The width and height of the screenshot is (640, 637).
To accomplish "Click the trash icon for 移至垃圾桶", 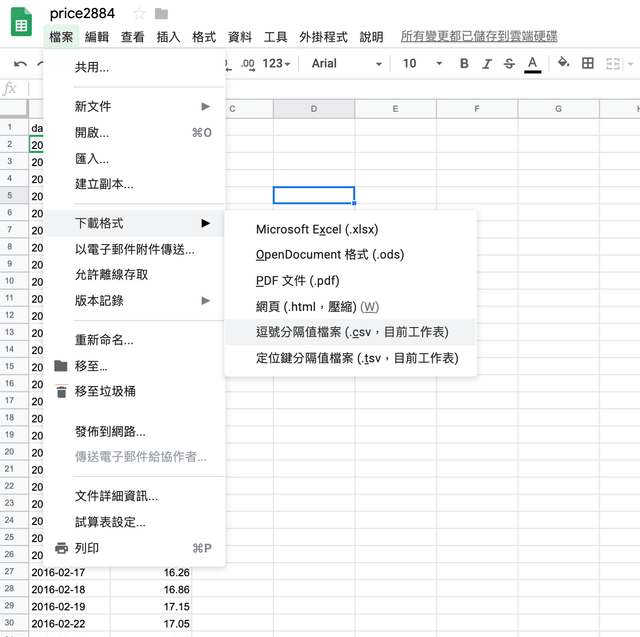I will pos(61,391).
